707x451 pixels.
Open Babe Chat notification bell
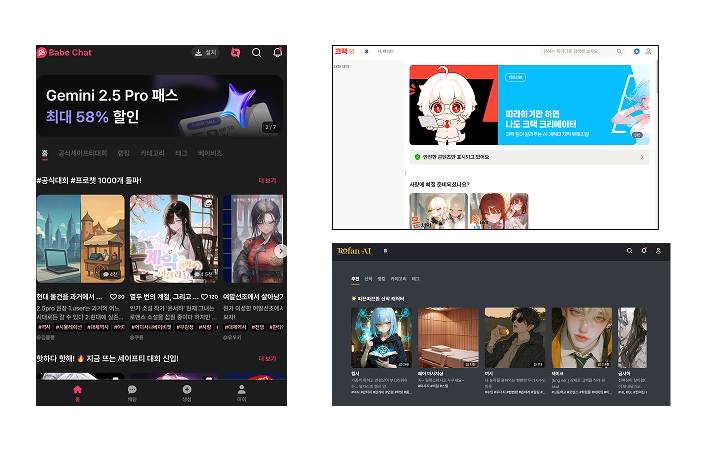coord(278,52)
